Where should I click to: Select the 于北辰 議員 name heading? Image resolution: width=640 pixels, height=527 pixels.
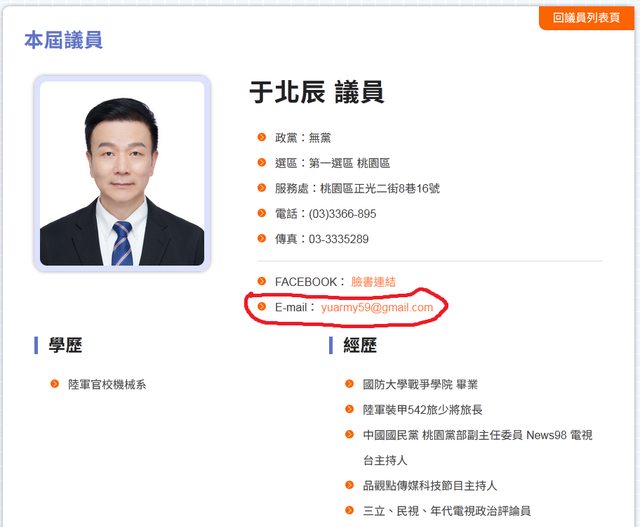317,91
